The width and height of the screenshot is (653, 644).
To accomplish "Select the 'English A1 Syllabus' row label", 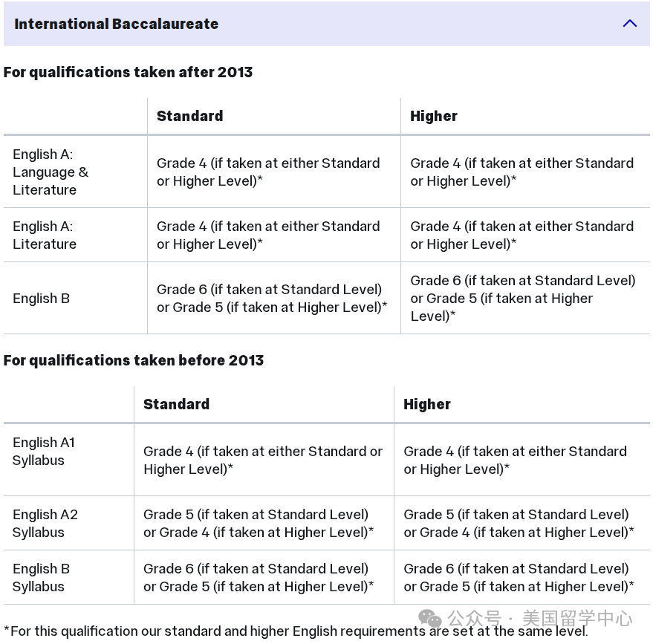I will (x=44, y=452).
